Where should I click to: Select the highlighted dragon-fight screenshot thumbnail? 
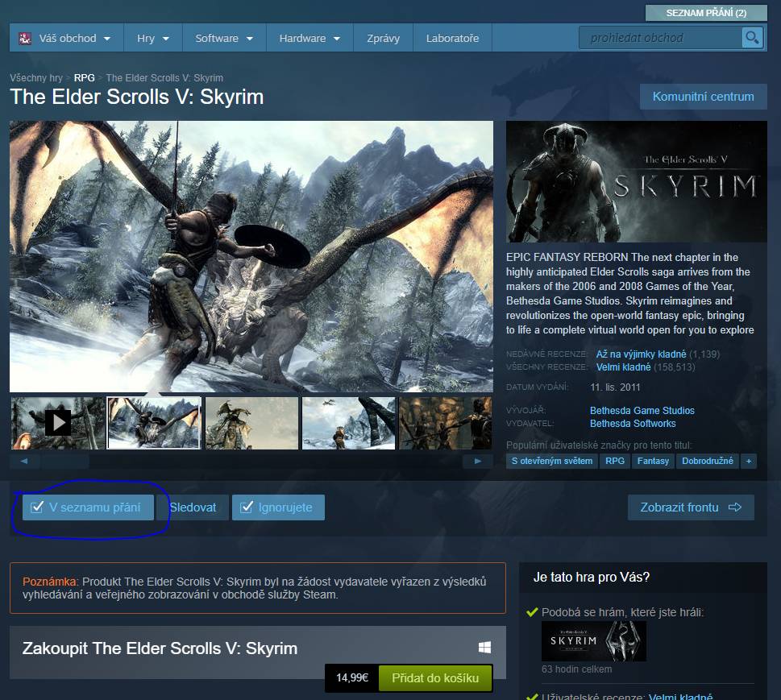tap(154, 423)
